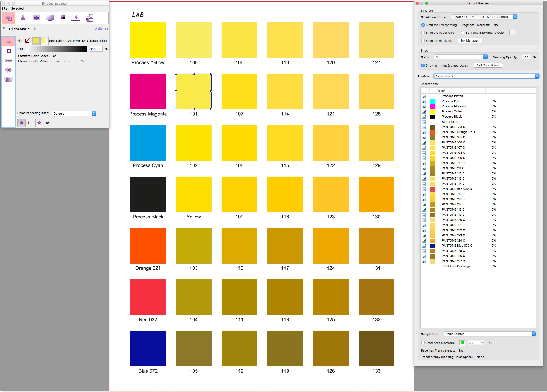Click the Ink Manager button
This screenshot has height=392, width=547.
point(470,40)
